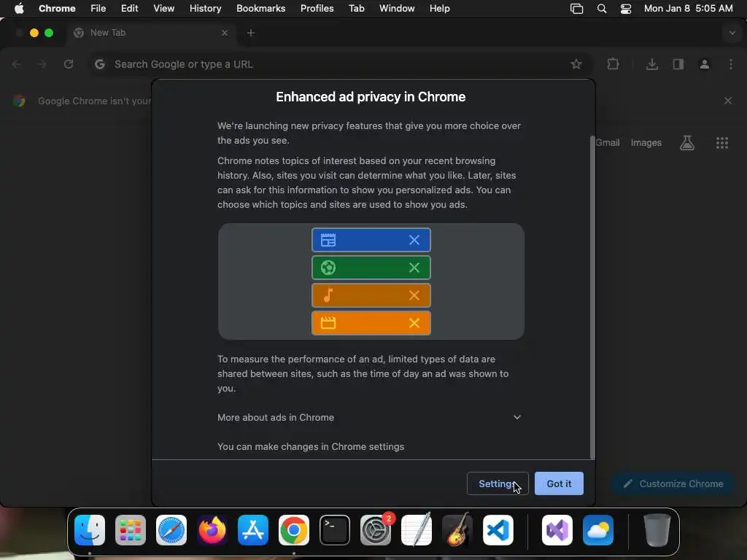Toggle the side panel icon
The height and width of the screenshot is (560, 747).
tap(678, 64)
